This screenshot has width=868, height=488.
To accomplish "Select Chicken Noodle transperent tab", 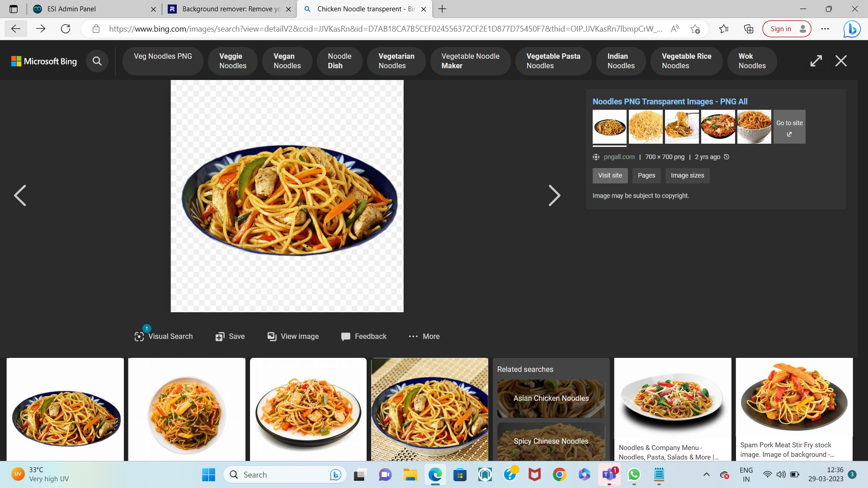I will pyautogui.click(x=364, y=9).
